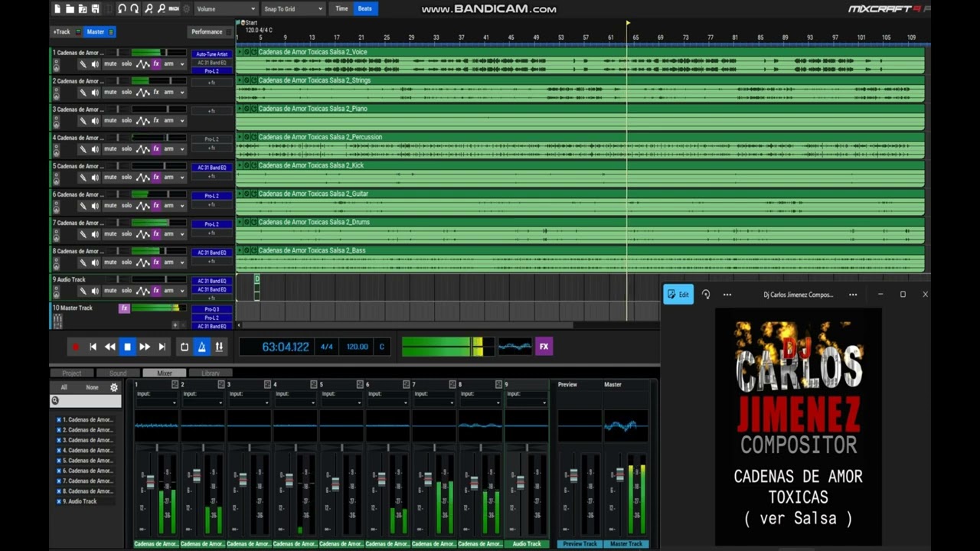Click the pencil icon on track 2
The width and height of the screenshot is (980, 551).
pos(83,93)
